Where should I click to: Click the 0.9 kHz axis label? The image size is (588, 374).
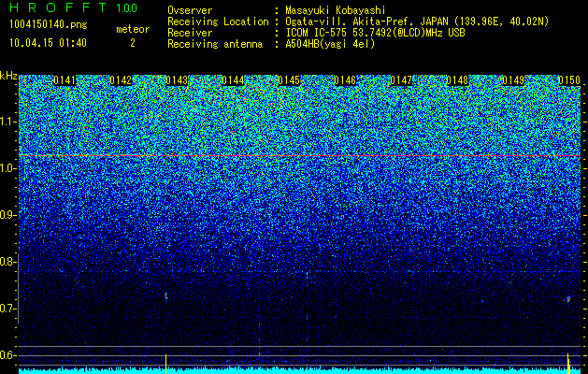point(7,215)
